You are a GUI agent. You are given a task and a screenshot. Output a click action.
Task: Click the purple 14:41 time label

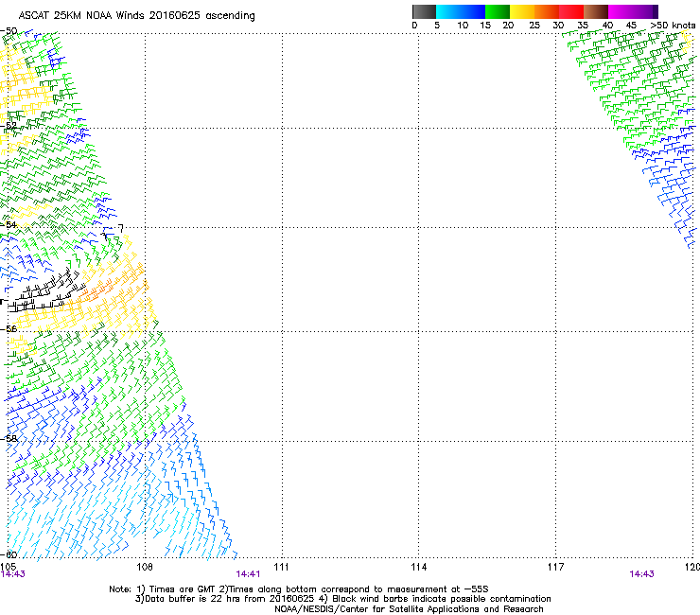tap(248, 574)
